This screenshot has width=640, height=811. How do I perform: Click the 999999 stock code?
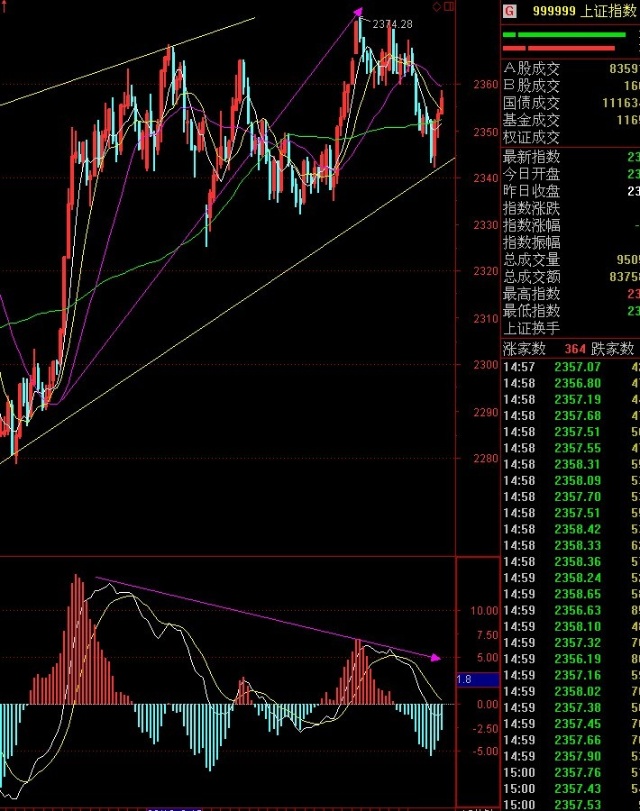pos(556,11)
